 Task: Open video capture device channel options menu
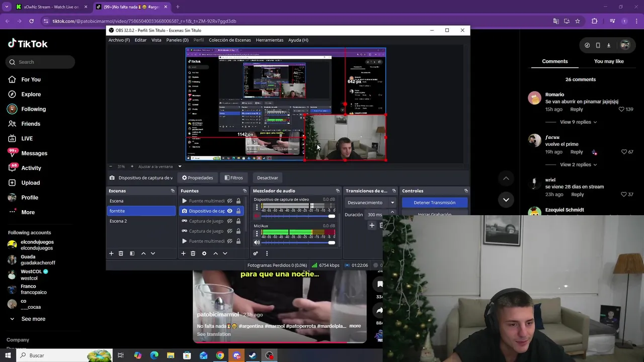[x=257, y=207]
